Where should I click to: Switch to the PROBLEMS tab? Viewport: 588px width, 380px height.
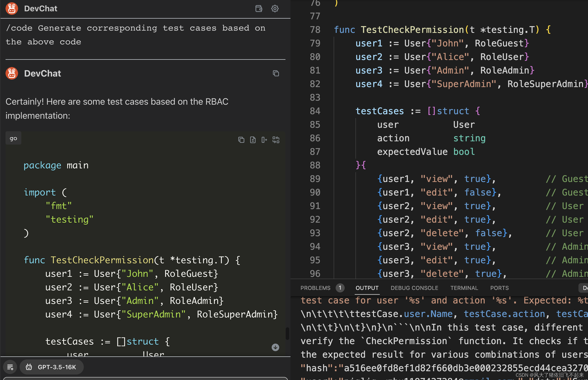tap(315, 288)
